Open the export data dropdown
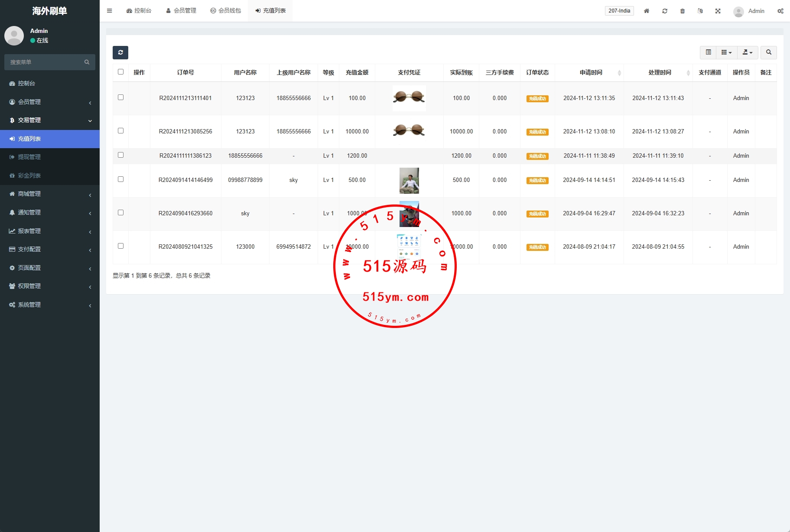Viewport: 790px width, 532px height. pos(747,52)
